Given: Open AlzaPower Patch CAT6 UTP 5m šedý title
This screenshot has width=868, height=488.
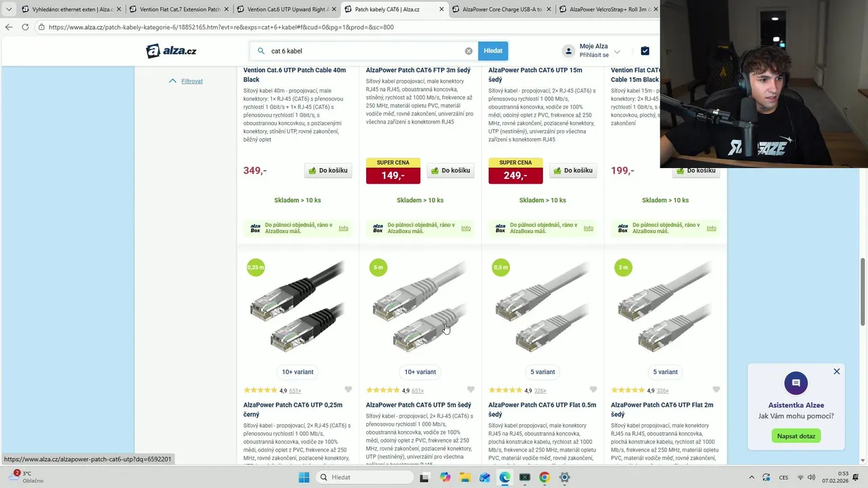Looking at the screenshot, I should [x=418, y=405].
